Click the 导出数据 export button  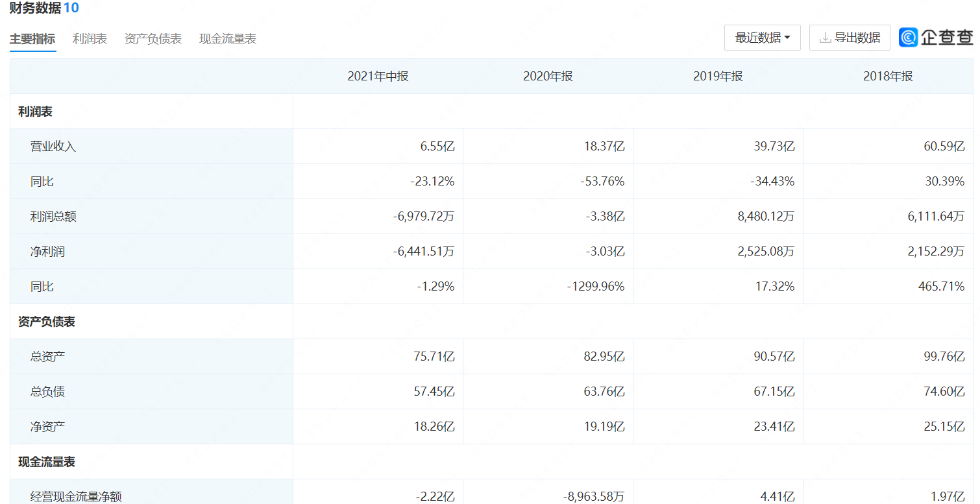[849, 37]
